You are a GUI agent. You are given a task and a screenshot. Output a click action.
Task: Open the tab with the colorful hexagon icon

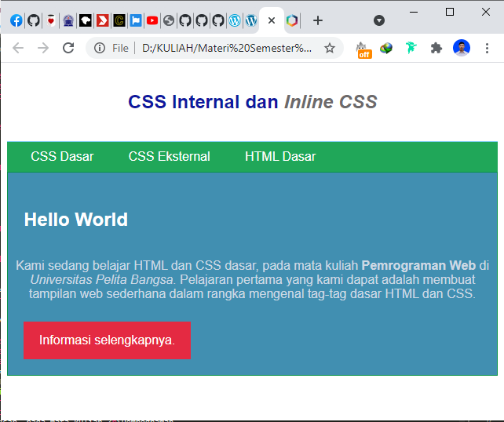pos(292,20)
